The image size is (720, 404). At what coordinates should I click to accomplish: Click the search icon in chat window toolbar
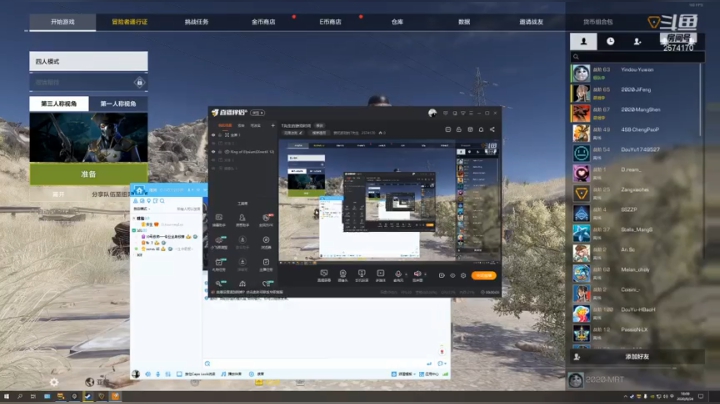click(x=162, y=201)
